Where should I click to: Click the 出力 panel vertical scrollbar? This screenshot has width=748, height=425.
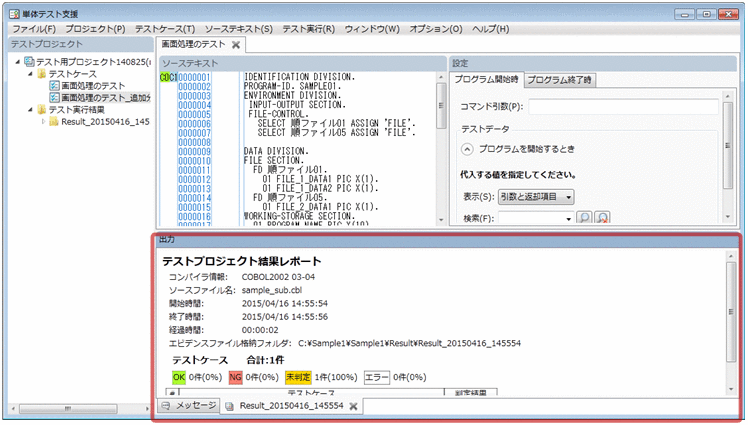[731, 312]
